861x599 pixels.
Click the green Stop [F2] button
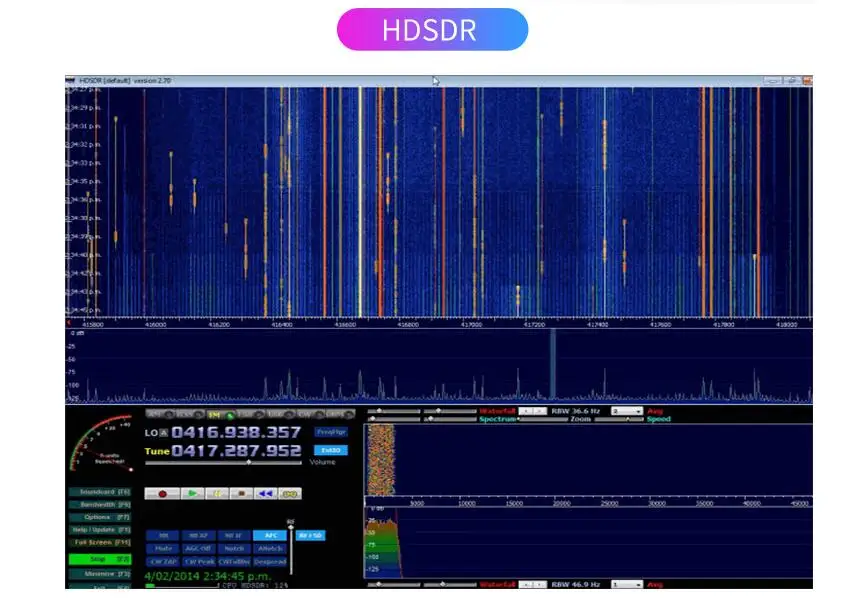(x=100, y=559)
